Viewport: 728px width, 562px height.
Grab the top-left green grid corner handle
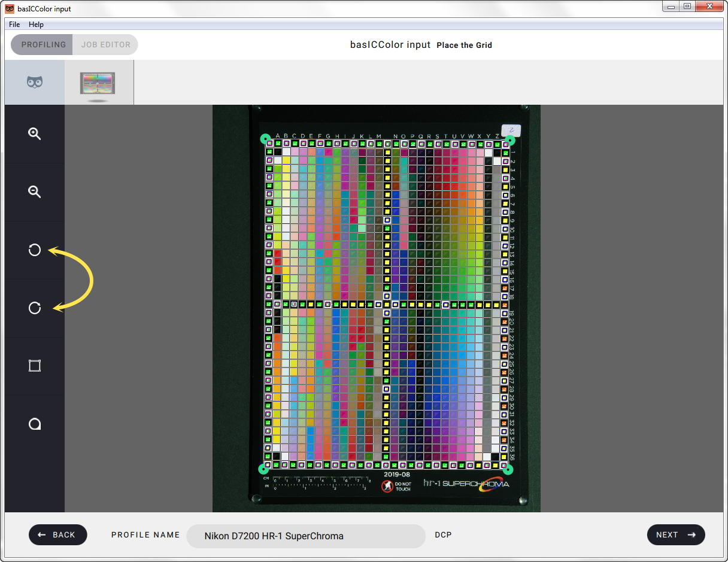(265, 139)
